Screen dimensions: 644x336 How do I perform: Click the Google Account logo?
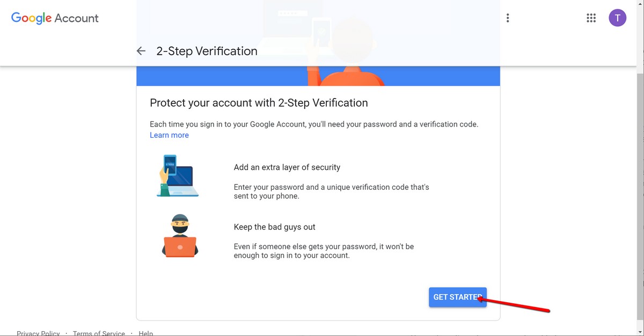coord(55,18)
